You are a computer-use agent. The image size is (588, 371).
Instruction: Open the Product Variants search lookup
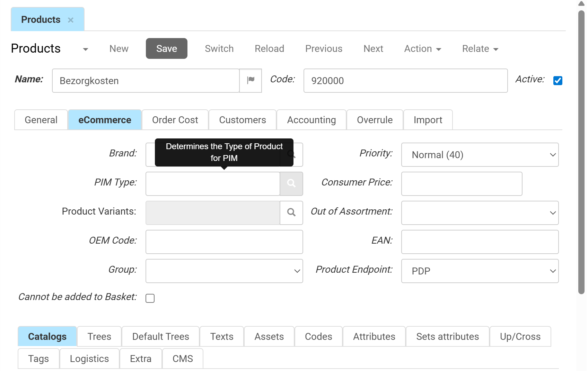pos(291,213)
